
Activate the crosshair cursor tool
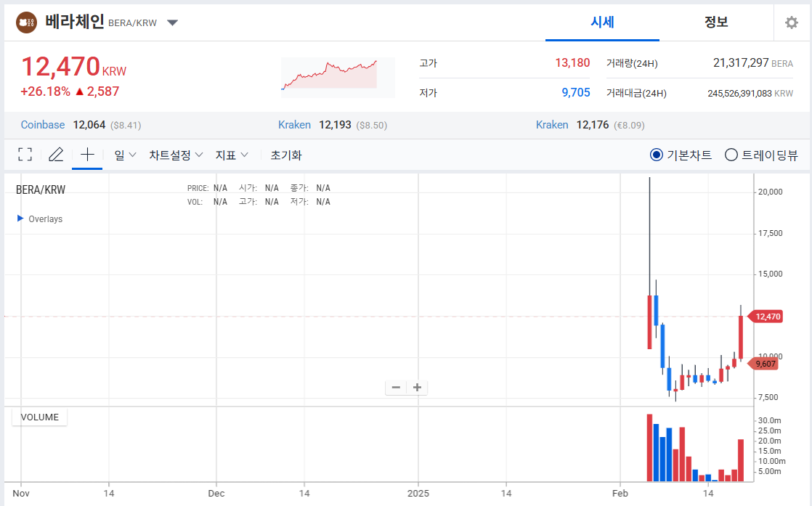[x=87, y=154]
